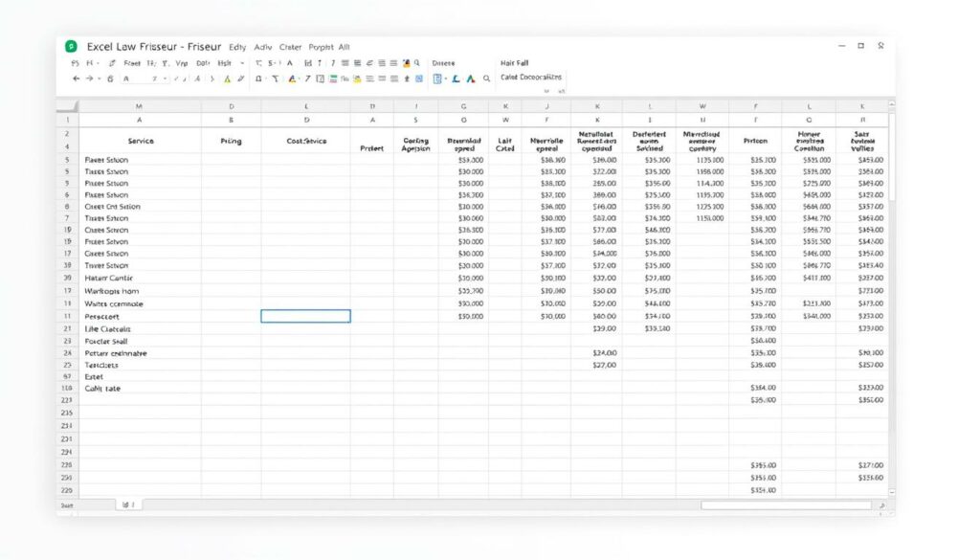Click the magnifier icon left of Dnsese
This screenshot has height=560, width=980.
tap(417, 63)
